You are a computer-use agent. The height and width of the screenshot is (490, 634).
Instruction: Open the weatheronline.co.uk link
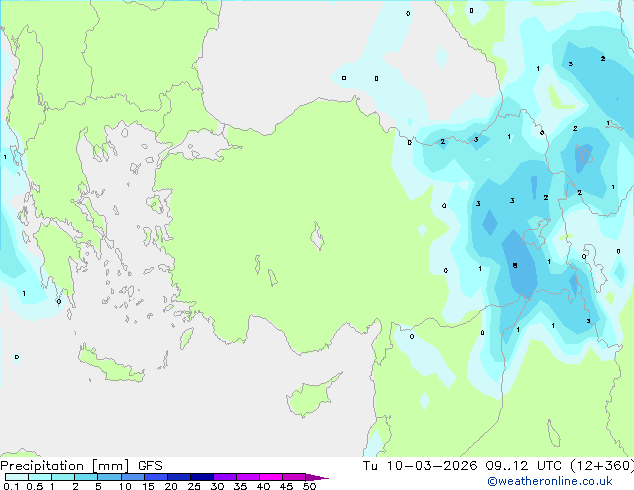[550, 481]
